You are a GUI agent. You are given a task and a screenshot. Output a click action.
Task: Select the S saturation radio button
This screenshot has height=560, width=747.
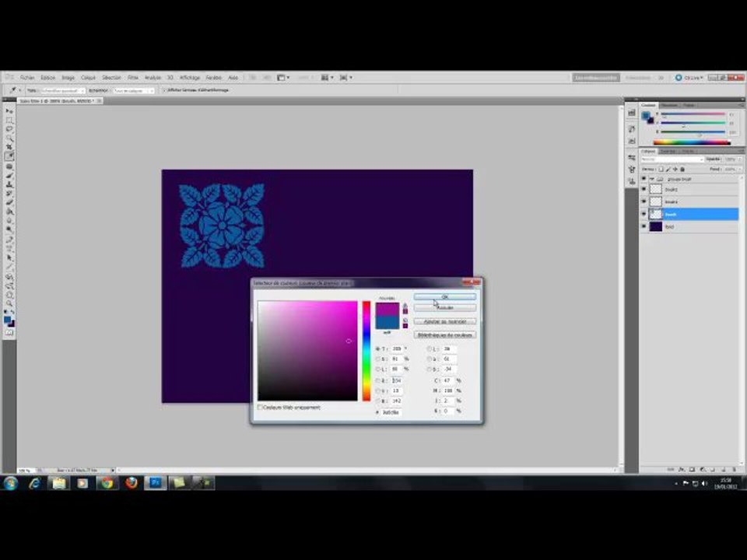click(378, 359)
